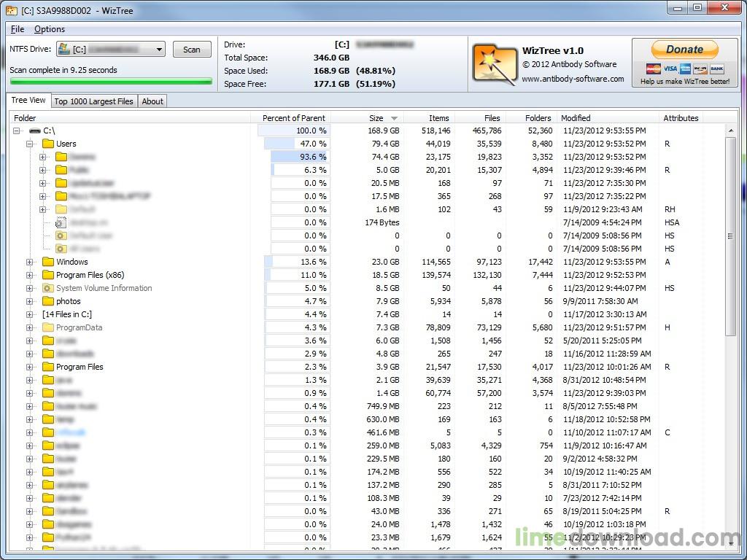Click the C:\ drive icon in tree
Viewport: 747px width, 560px height.
[35, 131]
